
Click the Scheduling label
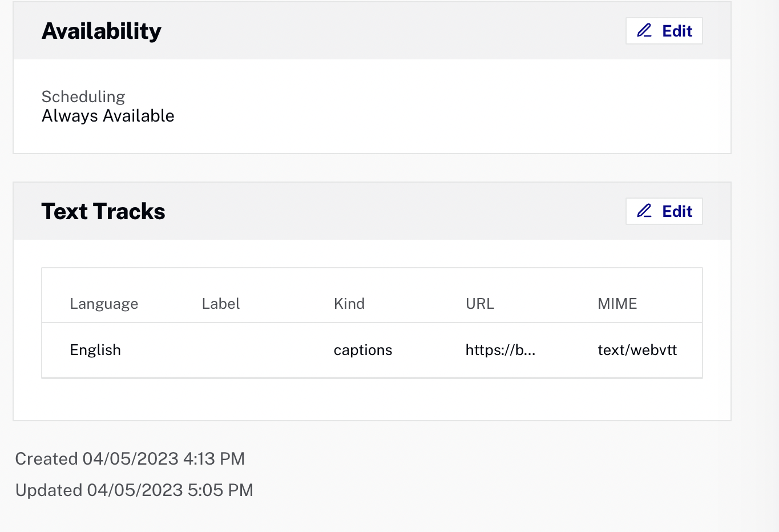tap(83, 96)
